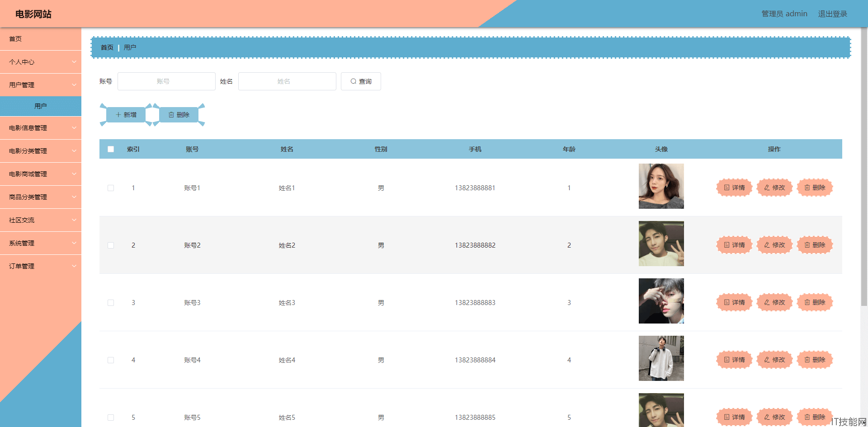Click 修改 for row 账号2
The height and width of the screenshot is (427, 868).
pos(774,245)
